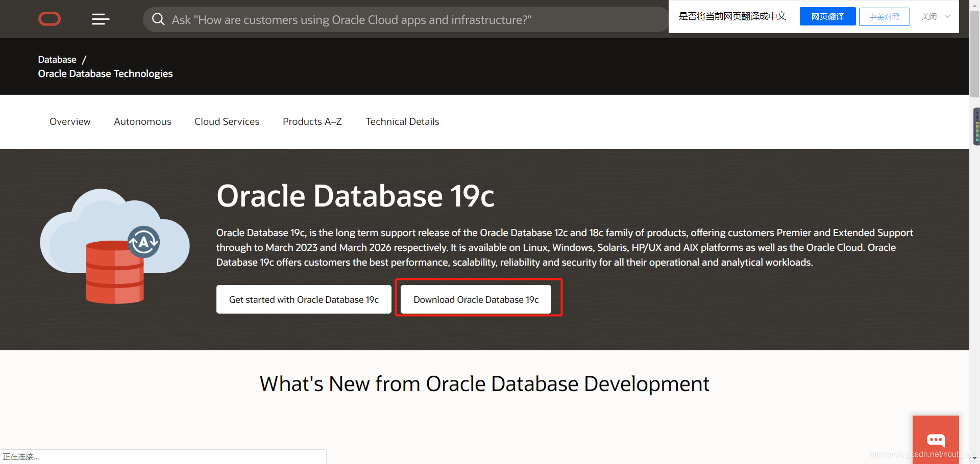Click the 是否将当前网页翻译成中文 prompt text
This screenshot has width=980, height=464.
[x=732, y=17]
